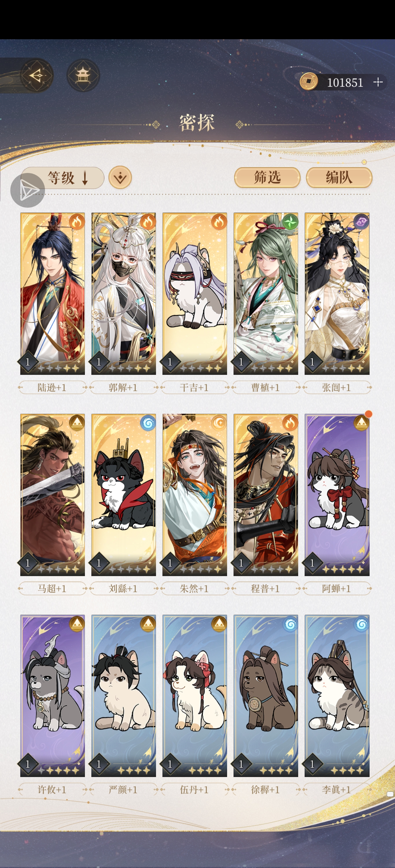Choose the 阿蝉 card with red dot

click(337, 495)
